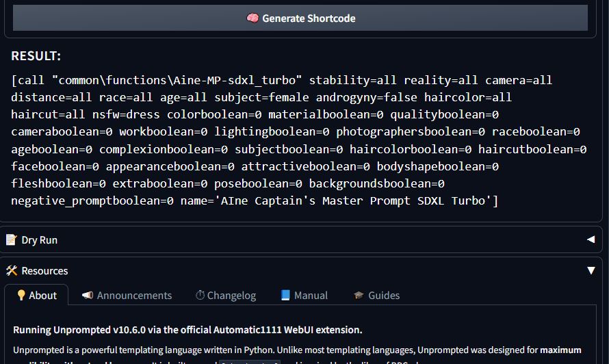The width and height of the screenshot is (609, 364).
Task: Click the blue book icon beside Manual
Action: (285, 296)
